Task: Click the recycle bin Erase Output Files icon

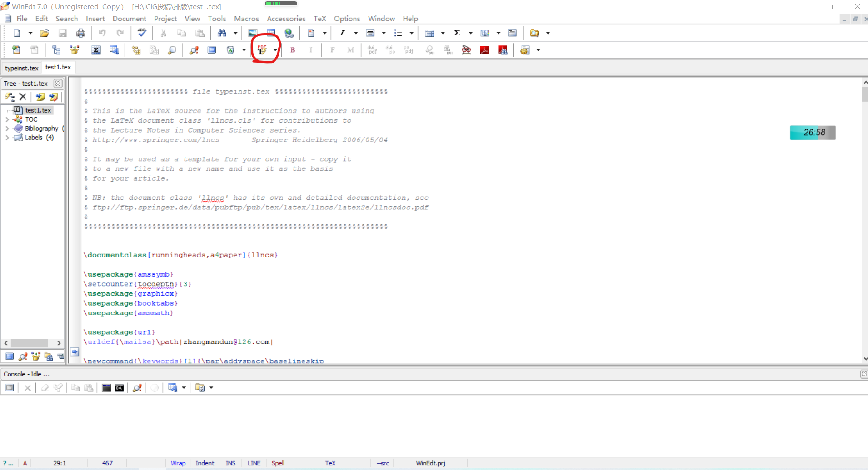Action: tap(230, 50)
